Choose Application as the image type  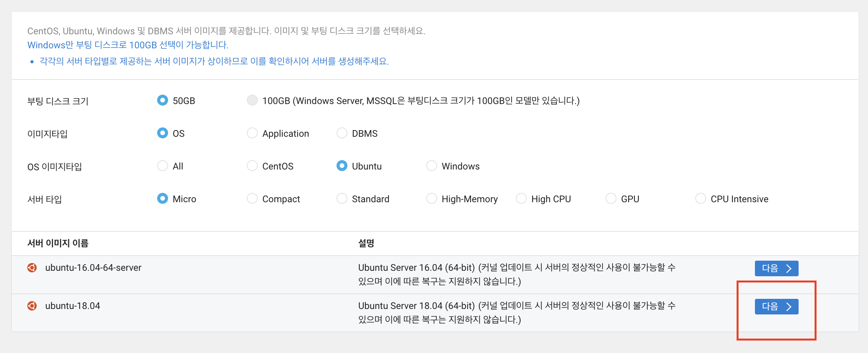pos(252,133)
